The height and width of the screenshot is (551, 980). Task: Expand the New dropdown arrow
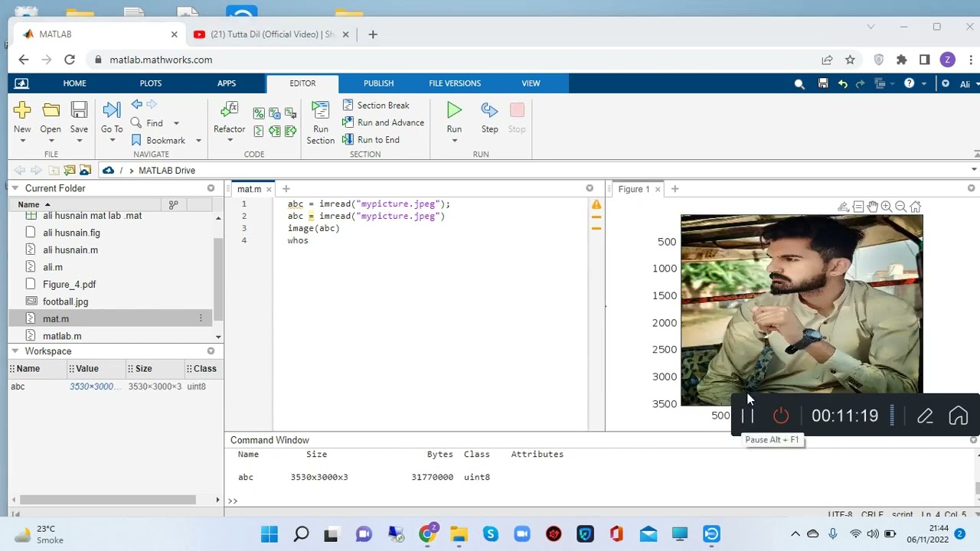(22, 141)
